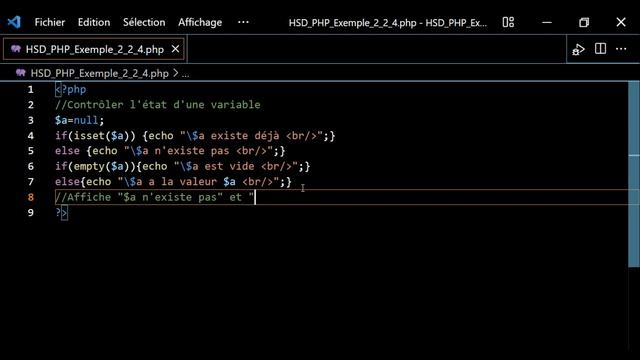Image resolution: width=640 pixels, height=360 pixels.
Task: Click the PHP icon in the breadcrumb
Action: click(21, 73)
